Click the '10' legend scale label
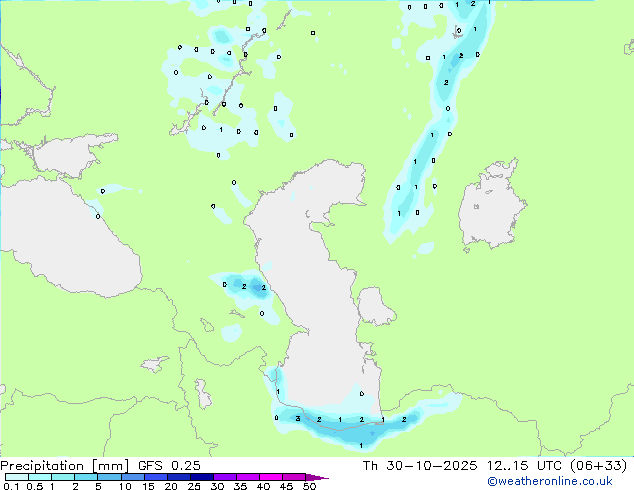The height and width of the screenshot is (490, 634). (125, 486)
